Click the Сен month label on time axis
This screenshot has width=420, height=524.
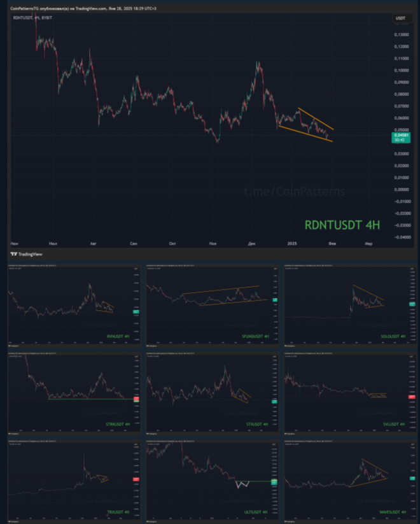(133, 244)
